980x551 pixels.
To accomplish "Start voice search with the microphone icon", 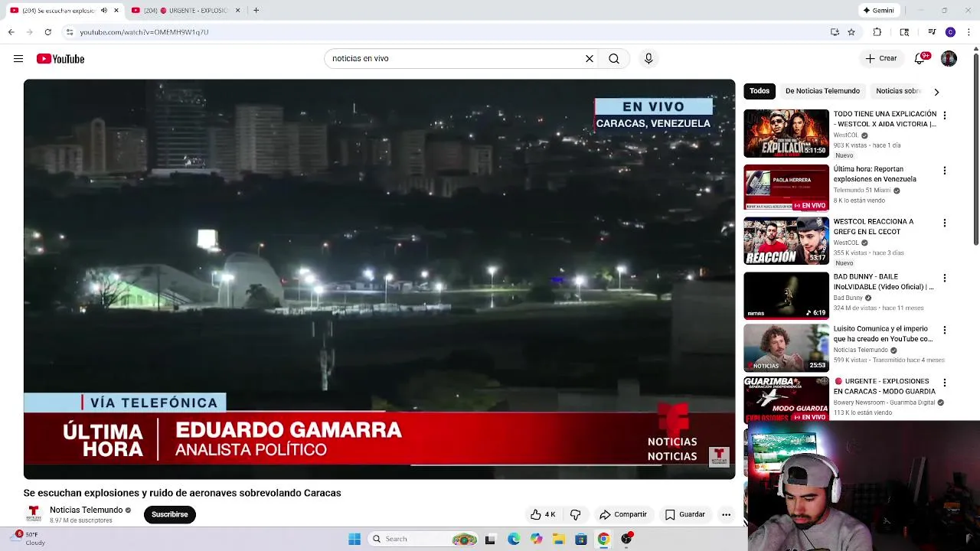I will coord(648,59).
